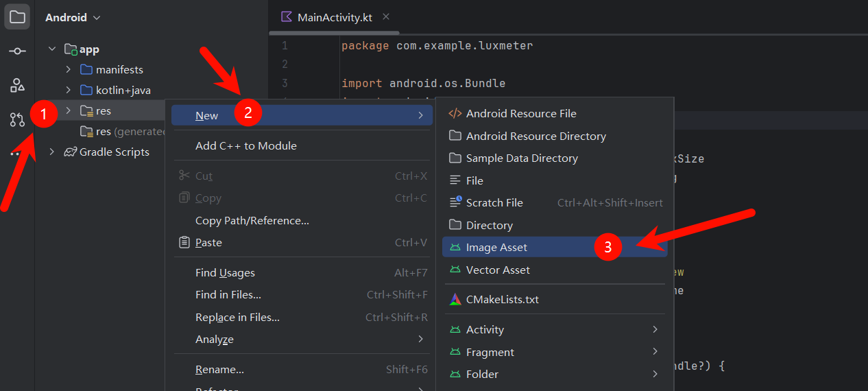Expand the Gradle Scripts node
Image resolution: width=868 pixels, height=391 pixels.
[x=53, y=152]
